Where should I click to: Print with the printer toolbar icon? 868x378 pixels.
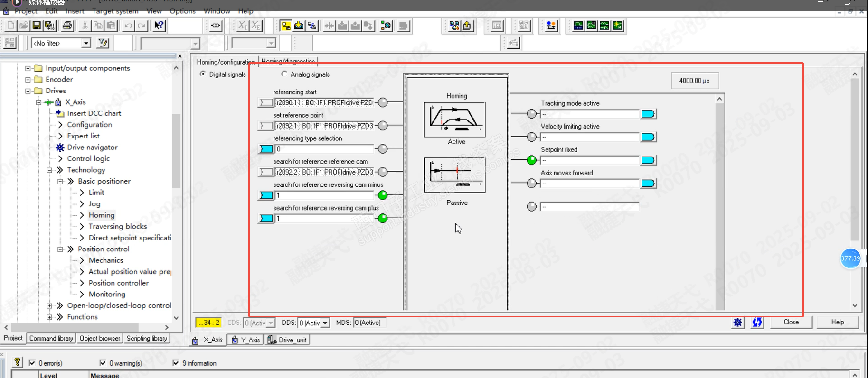67,26
